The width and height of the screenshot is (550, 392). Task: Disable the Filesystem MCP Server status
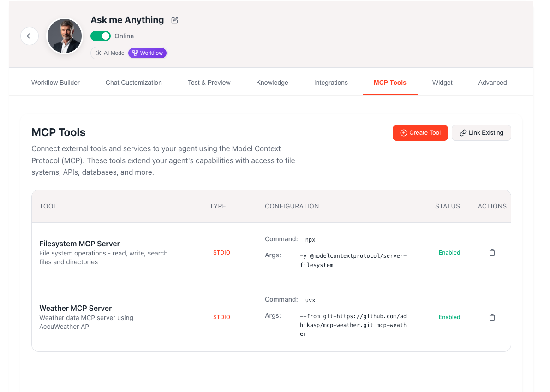449,252
